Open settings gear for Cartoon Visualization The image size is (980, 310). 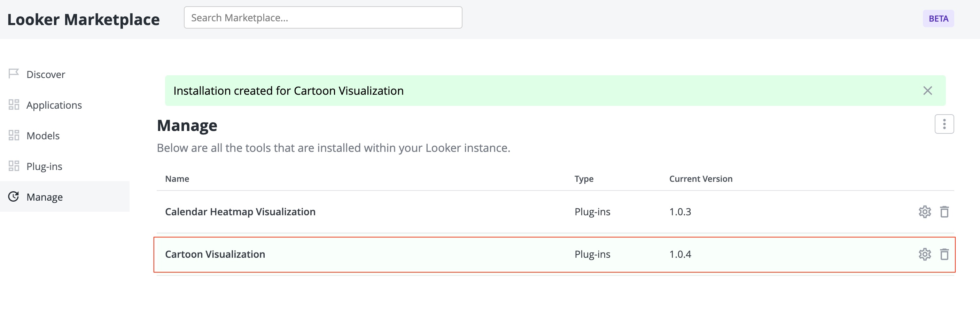925,255
